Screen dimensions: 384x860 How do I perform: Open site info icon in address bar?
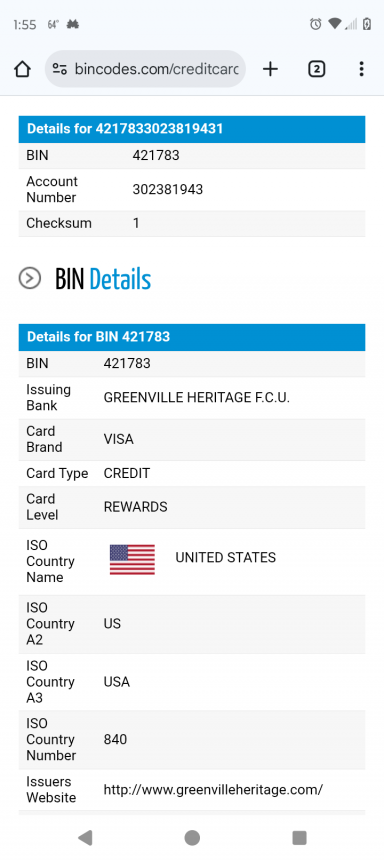point(59,69)
